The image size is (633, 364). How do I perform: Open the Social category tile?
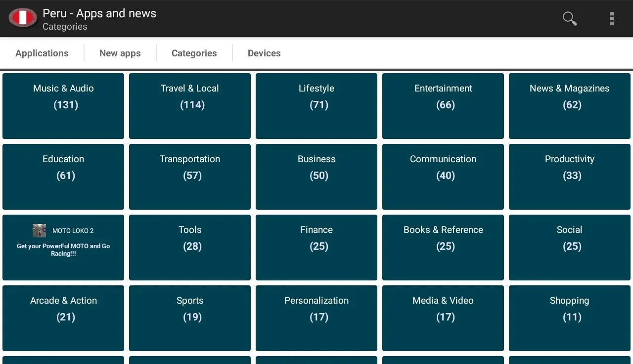(x=570, y=248)
